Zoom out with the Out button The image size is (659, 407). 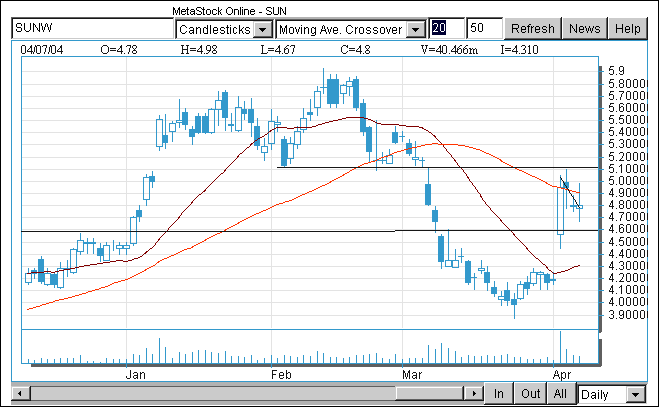(x=530, y=394)
